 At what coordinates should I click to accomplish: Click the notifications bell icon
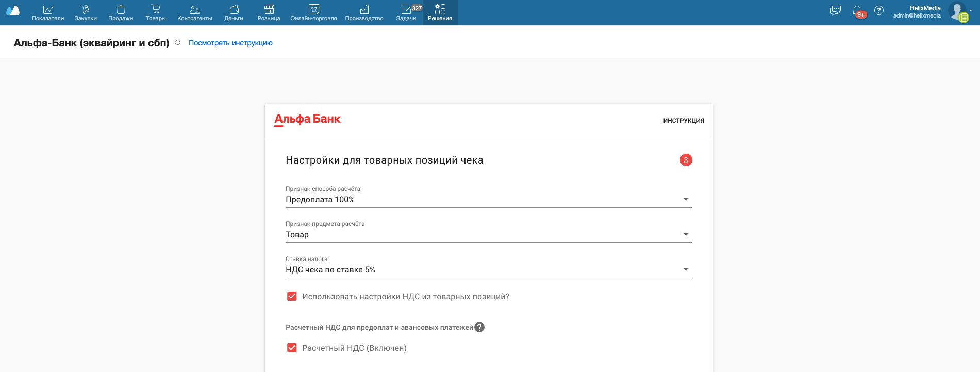pyautogui.click(x=857, y=11)
